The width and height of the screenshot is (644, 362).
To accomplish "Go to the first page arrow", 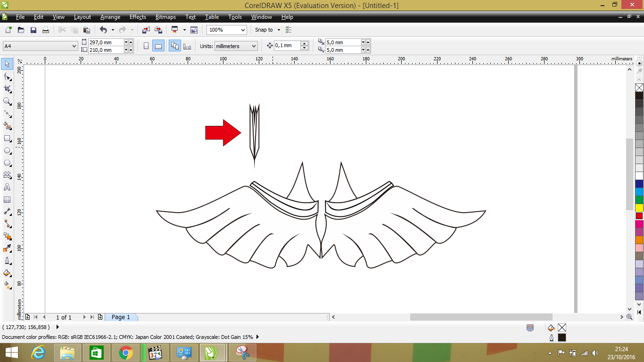I will point(35,317).
